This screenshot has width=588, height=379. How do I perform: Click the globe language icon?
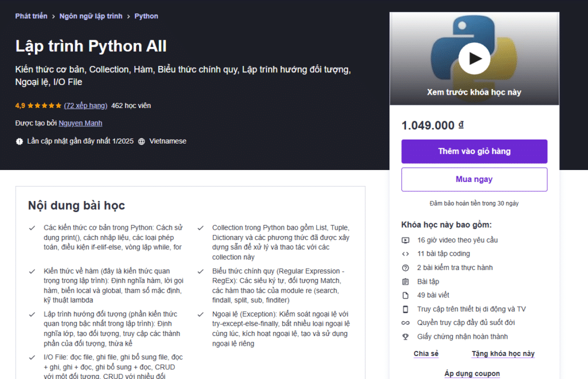(141, 141)
